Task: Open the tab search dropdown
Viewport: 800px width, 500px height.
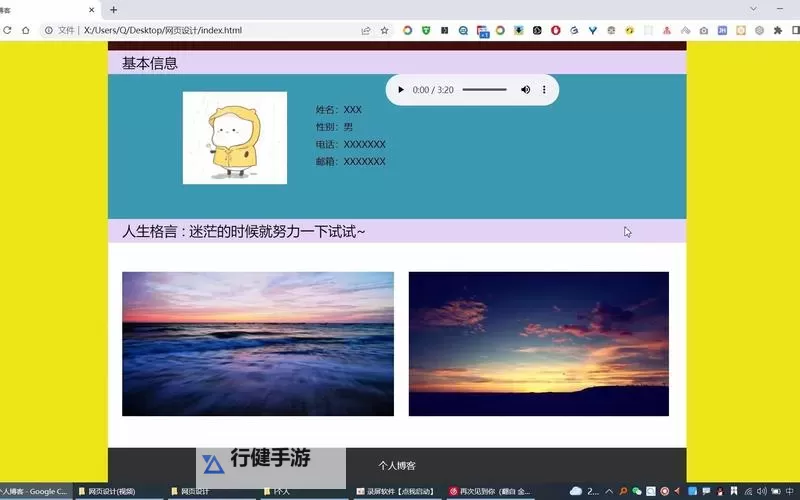Action: pos(753,9)
